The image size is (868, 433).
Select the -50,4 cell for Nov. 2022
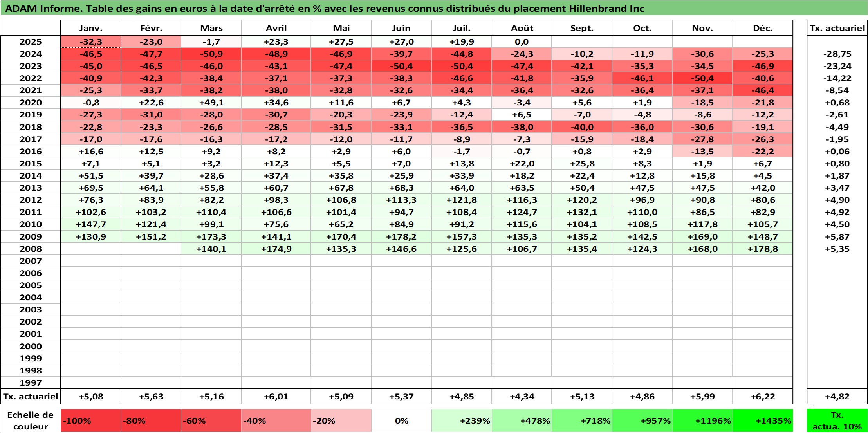tap(702, 78)
